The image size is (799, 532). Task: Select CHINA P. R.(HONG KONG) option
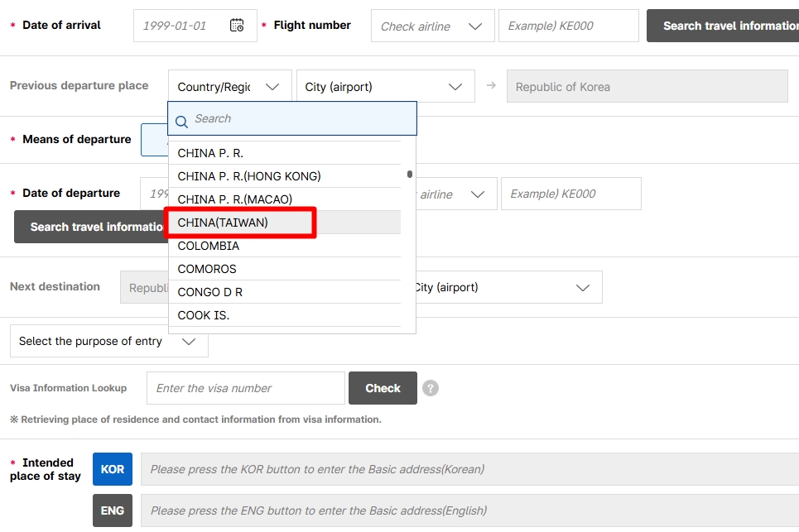pyautogui.click(x=249, y=176)
